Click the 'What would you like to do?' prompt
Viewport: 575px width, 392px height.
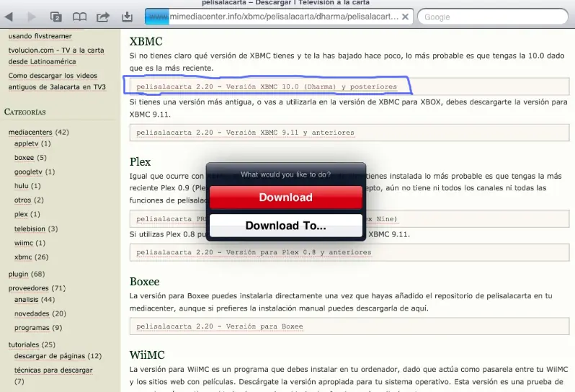pos(285,174)
